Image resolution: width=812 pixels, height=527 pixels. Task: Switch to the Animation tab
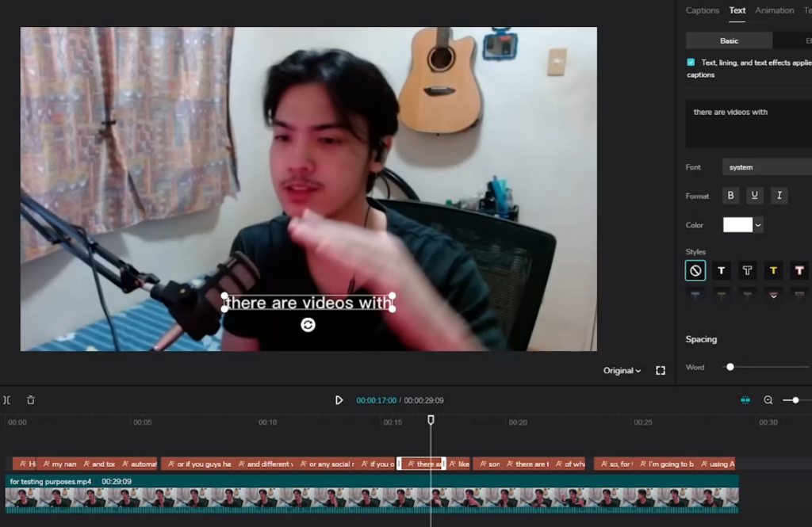point(774,10)
